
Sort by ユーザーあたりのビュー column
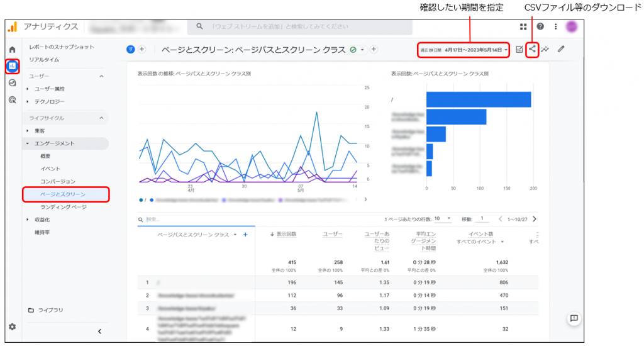coord(377,241)
